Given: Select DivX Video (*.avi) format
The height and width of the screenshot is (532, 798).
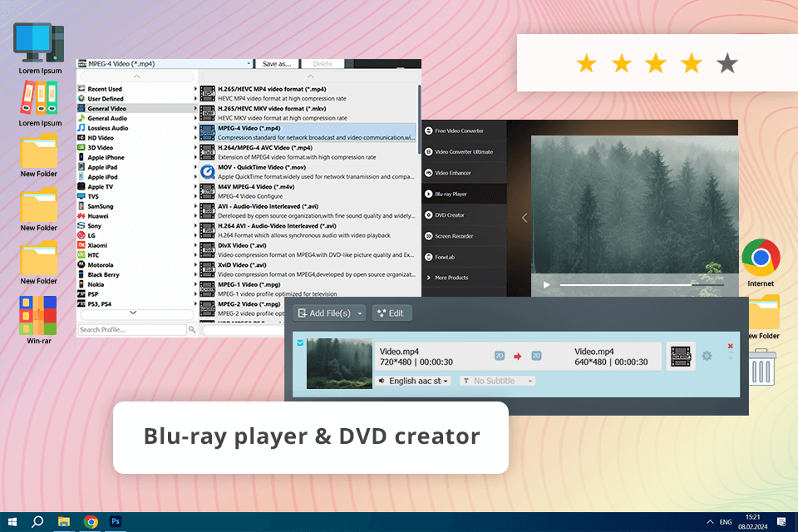Looking at the screenshot, I should coord(308,250).
